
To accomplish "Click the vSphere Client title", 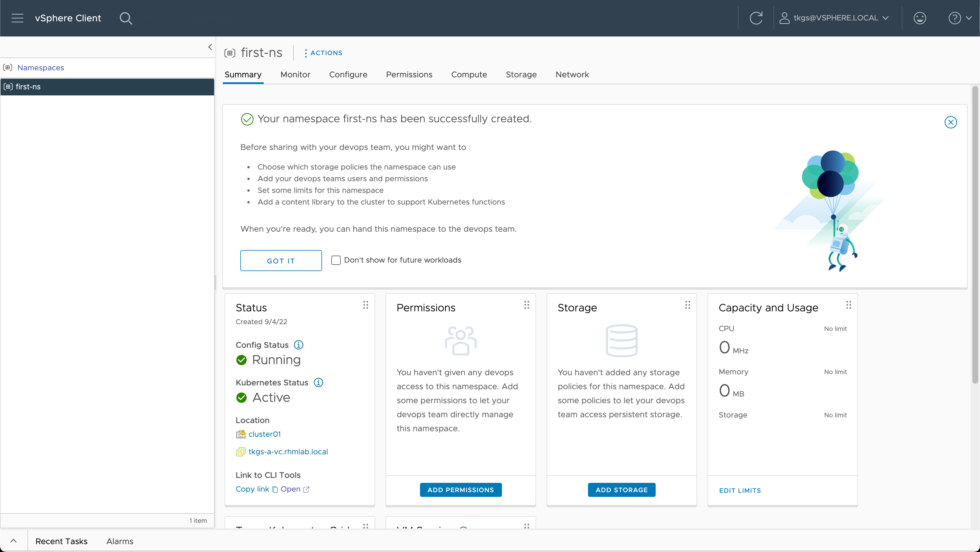I will (x=68, y=18).
